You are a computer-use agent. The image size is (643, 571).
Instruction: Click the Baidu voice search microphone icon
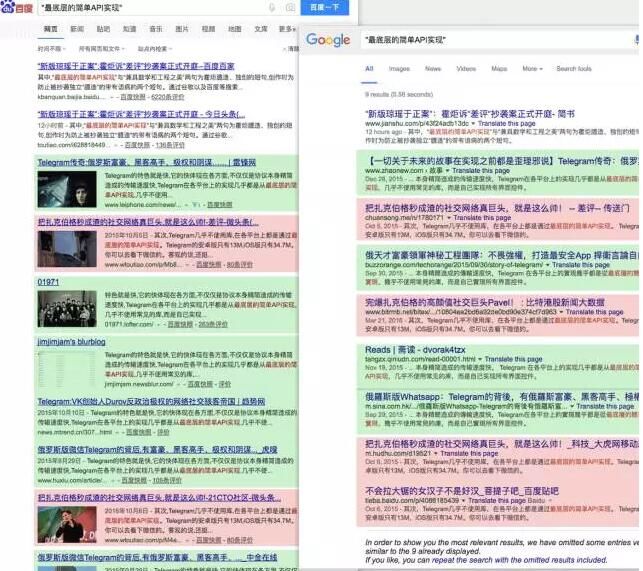[x=271, y=7]
